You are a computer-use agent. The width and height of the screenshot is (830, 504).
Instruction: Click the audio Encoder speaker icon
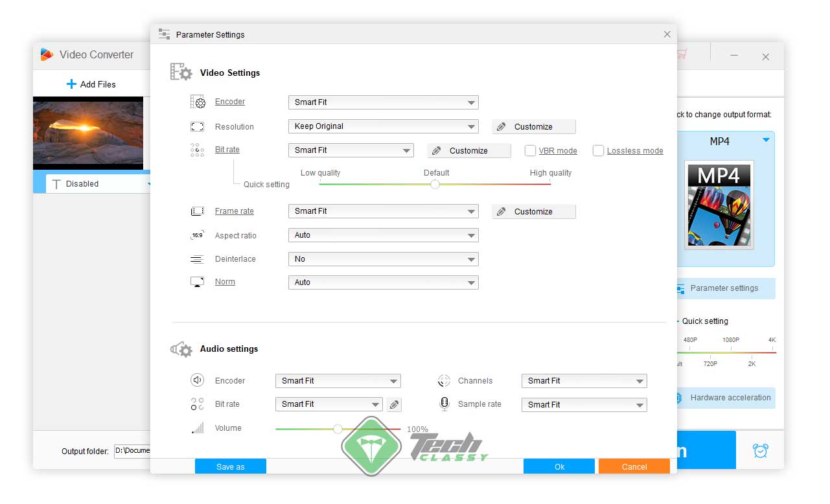(197, 380)
